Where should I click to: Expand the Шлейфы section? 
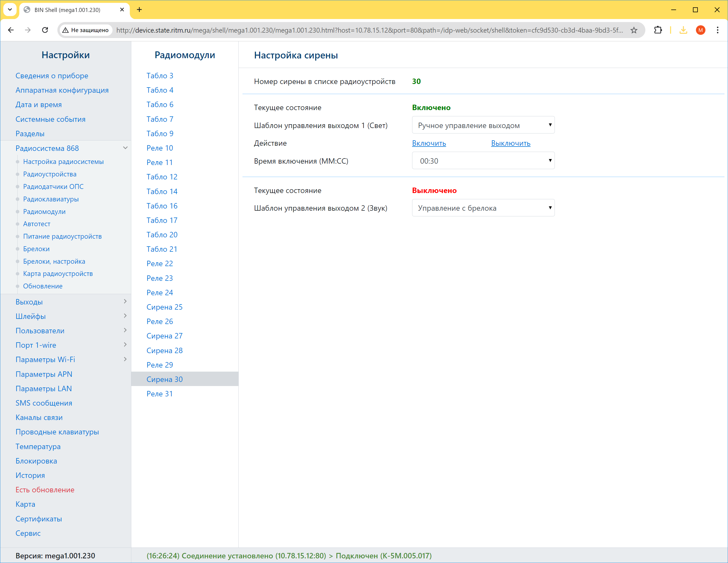125,316
